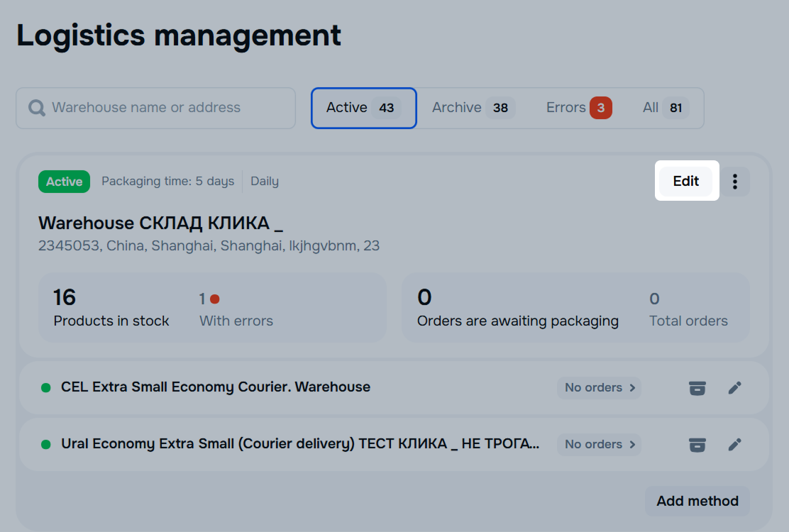This screenshot has width=789, height=532.
Task: Open the three-dot warehouse options menu
Action: point(735,182)
